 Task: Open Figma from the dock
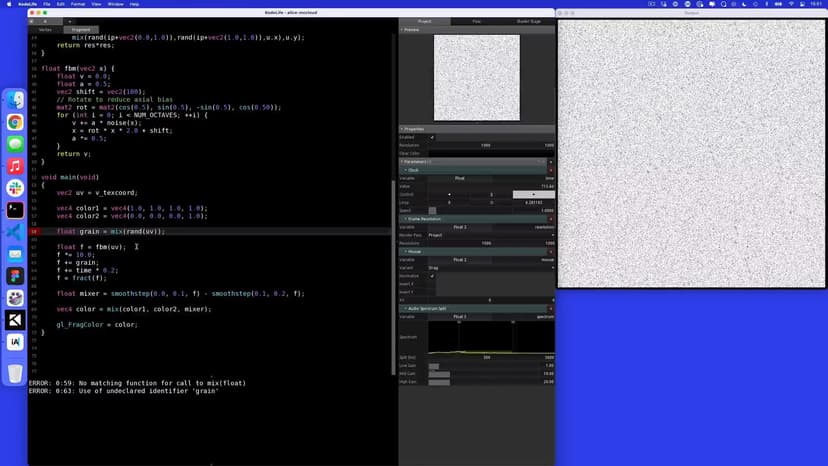15,275
